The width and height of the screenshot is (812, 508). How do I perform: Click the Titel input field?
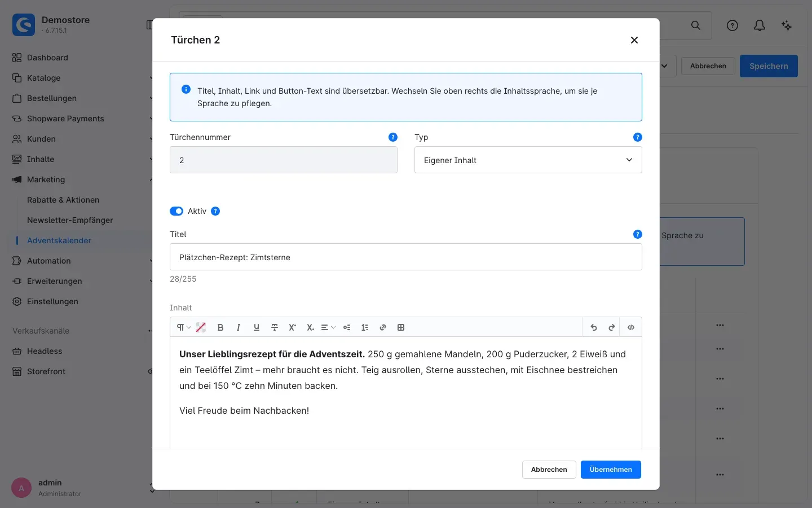point(406,257)
